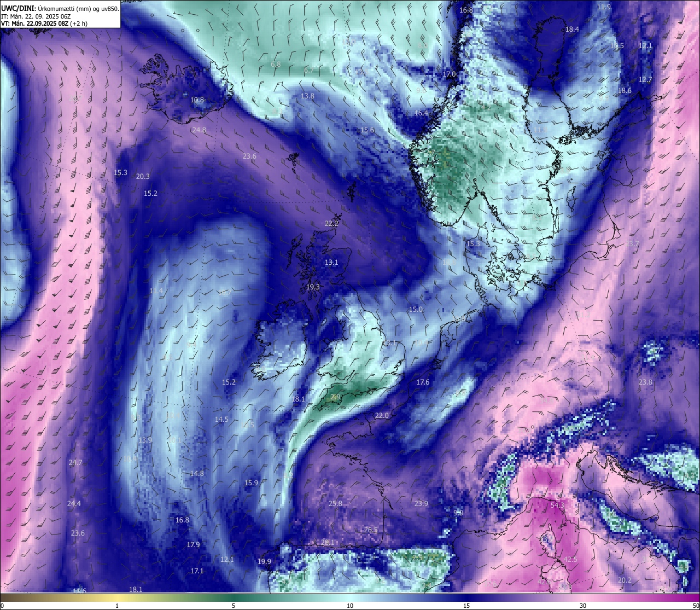Click the 25.8 value over France
The width and height of the screenshot is (700, 610).
[x=335, y=504]
